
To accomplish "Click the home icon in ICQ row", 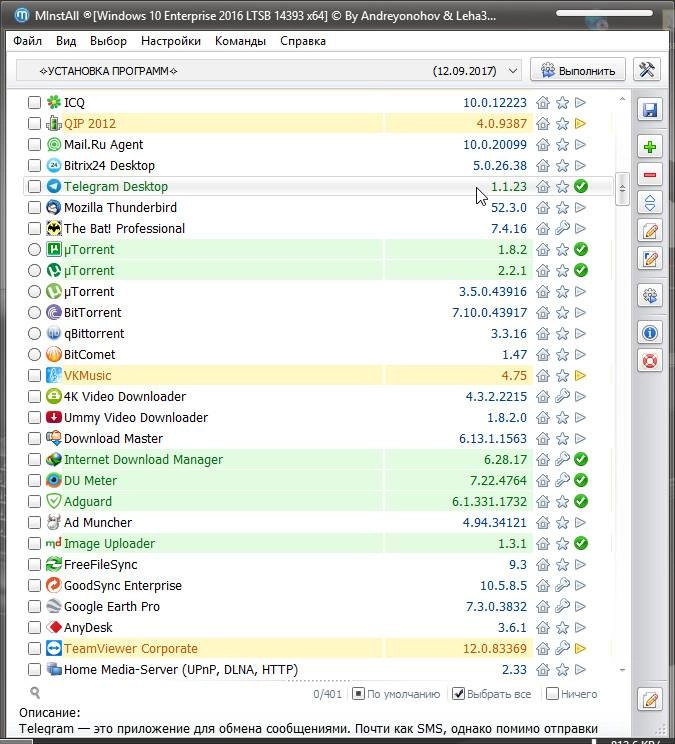I will click(x=543, y=102).
